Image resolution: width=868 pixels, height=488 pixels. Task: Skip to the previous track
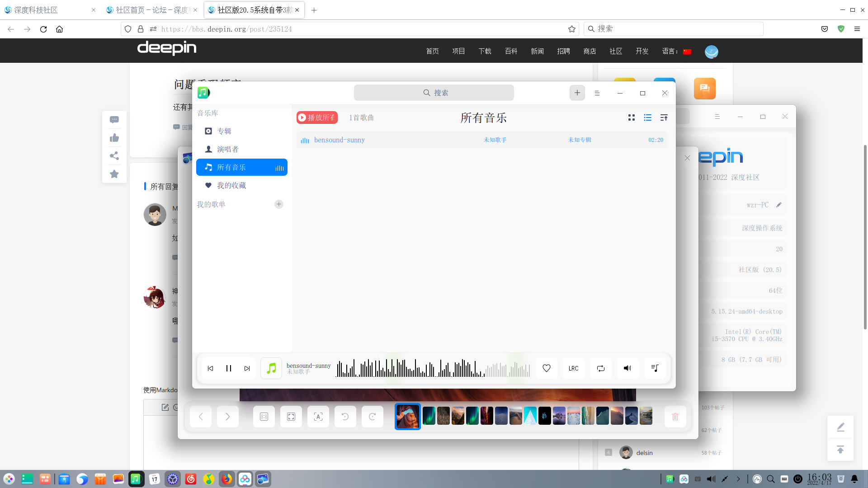(x=210, y=368)
